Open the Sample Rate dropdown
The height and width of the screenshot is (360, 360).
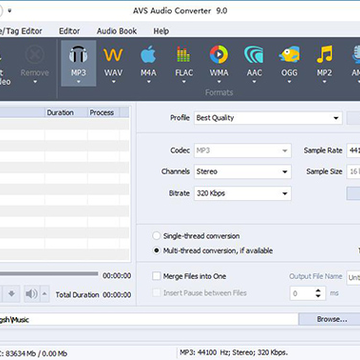tap(353, 151)
